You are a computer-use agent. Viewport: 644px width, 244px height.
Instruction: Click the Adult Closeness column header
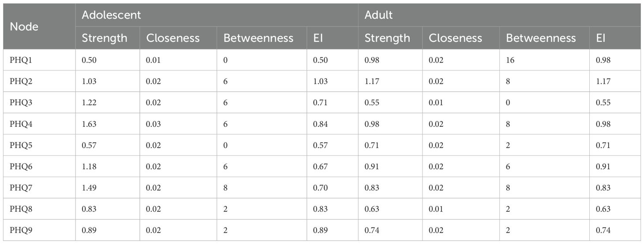[456, 38]
